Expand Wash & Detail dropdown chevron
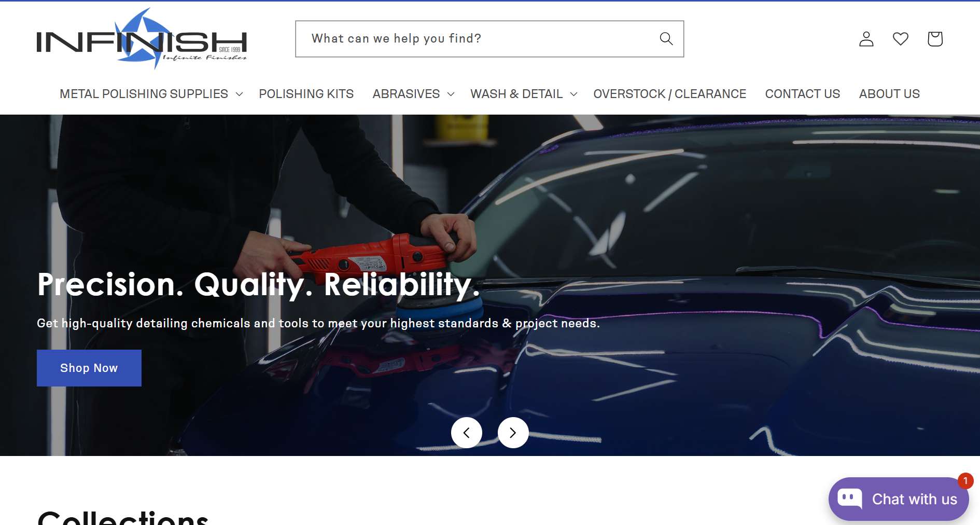This screenshot has width=980, height=525. click(x=573, y=94)
